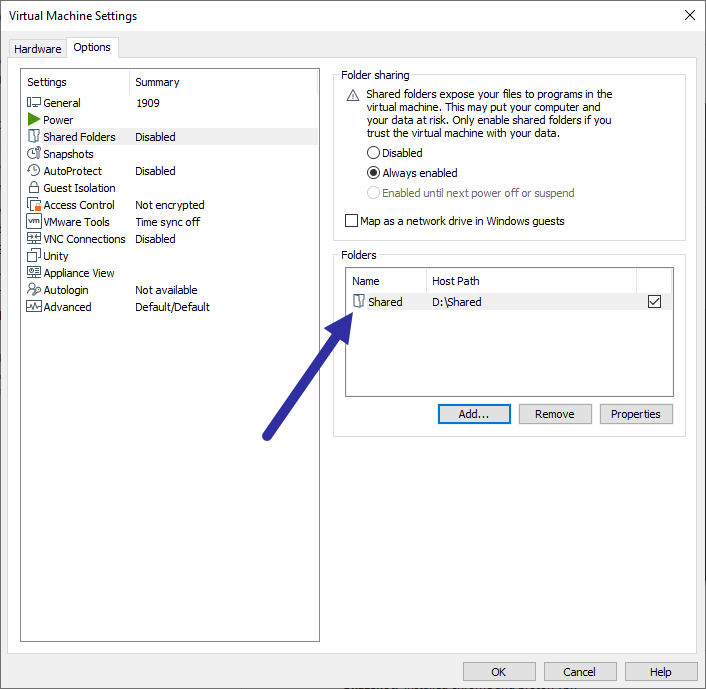706x689 pixels.
Task: Click the Appliance View icon
Action: 34,272
